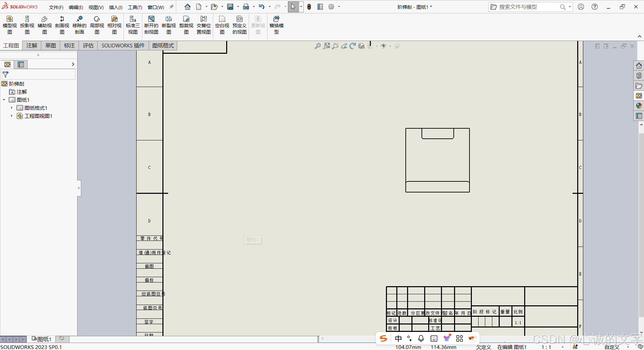
Task: Switch to the 注解 tab
Action: click(x=32, y=45)
